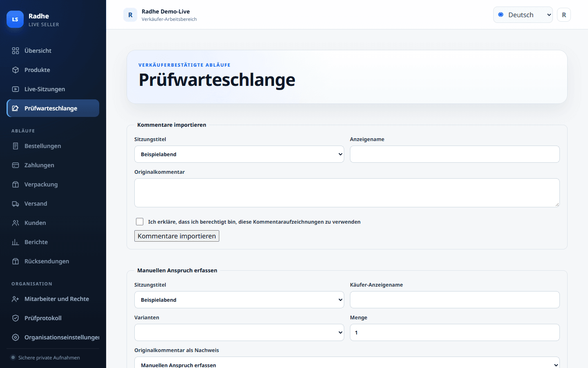Click the Bestellungen receipt icon
Screen dimensions: 588x368
(x=16, y=146)
